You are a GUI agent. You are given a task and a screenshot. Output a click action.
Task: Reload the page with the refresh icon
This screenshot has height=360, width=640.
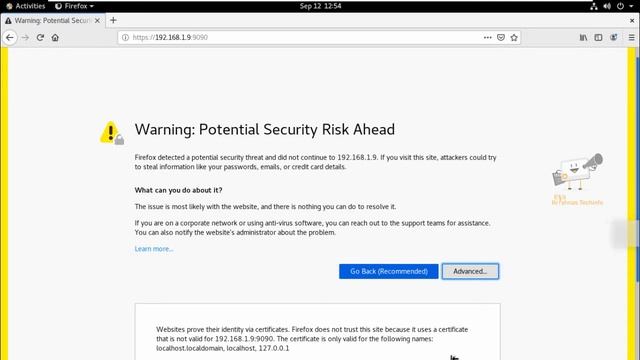40,38
